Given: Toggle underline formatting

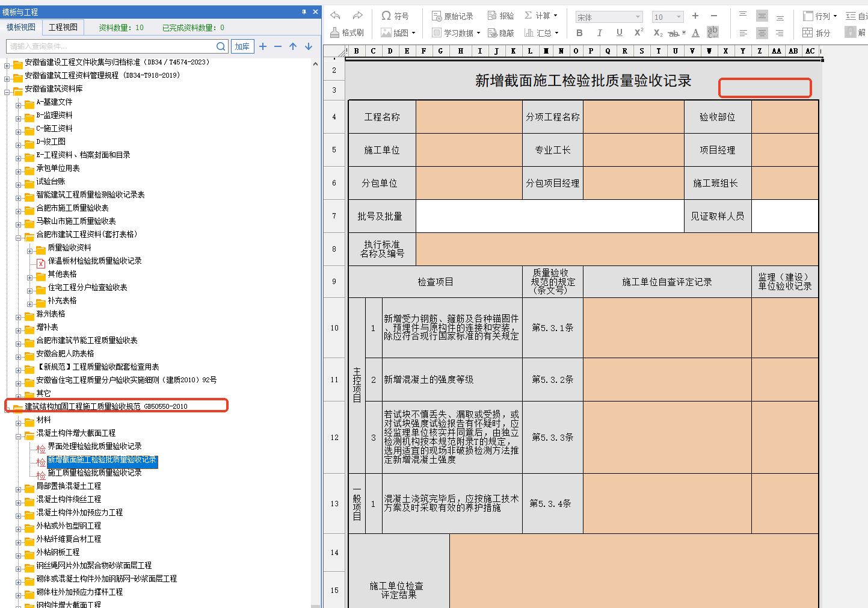Looking at the screenshot, I should [x=619, y=33].
